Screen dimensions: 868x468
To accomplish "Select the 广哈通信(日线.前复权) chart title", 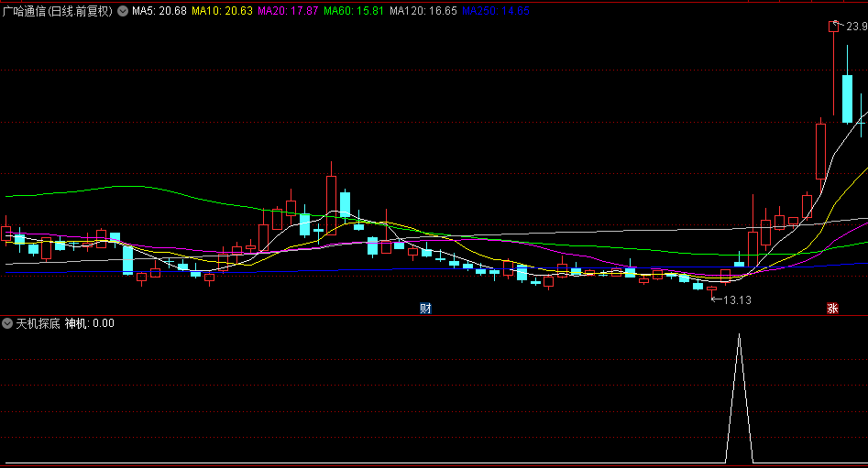I will (58, 11).
